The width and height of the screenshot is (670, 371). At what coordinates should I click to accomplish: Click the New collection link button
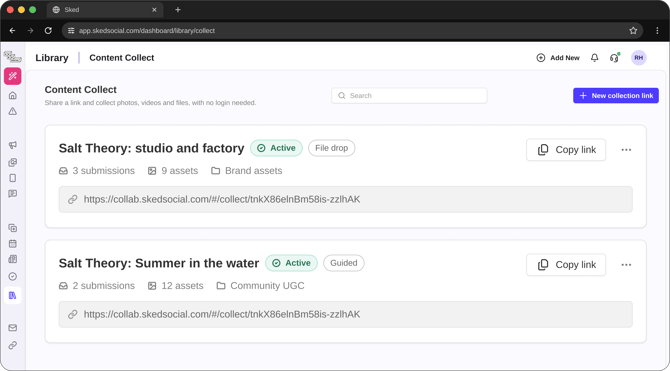616,96
